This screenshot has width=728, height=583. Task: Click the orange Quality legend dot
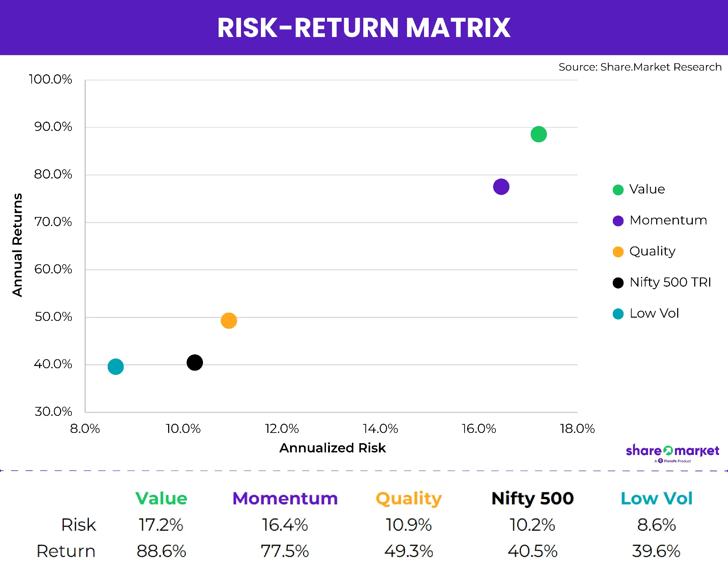click(618, 252)
